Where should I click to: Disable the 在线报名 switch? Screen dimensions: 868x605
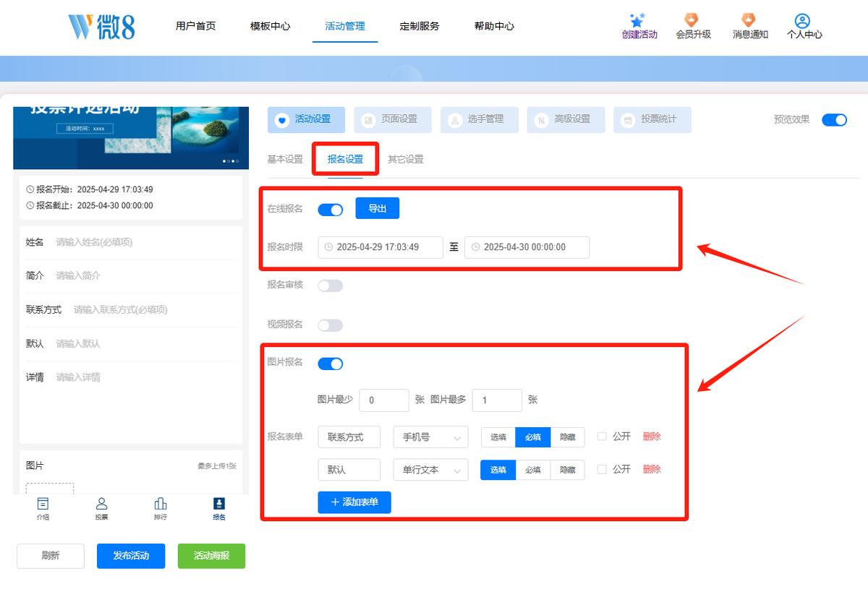tap(331, 209)
